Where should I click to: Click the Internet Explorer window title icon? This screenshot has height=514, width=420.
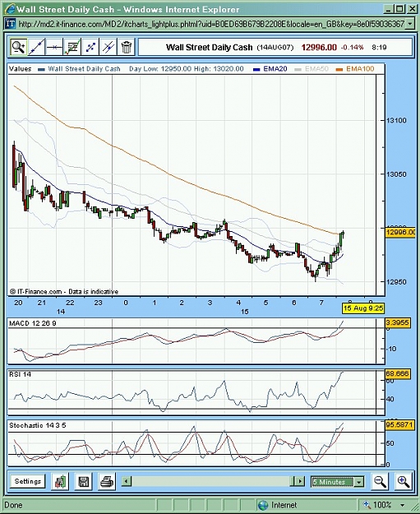10,9
